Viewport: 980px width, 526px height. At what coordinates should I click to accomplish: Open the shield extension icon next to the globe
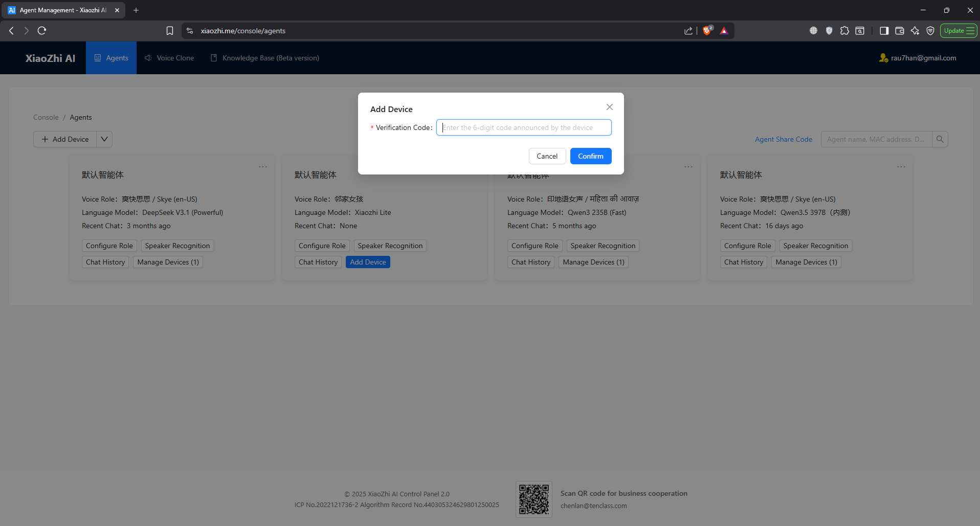click(x=829, y=31)
